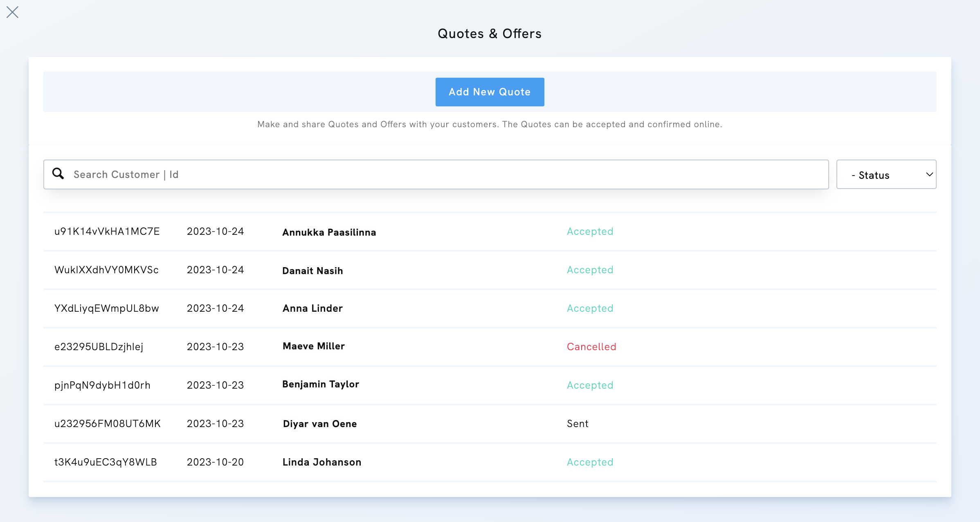The image size is (980, 522).
Task: Click quote ID u232956FM08UT6MK
Action: [107, 424]
